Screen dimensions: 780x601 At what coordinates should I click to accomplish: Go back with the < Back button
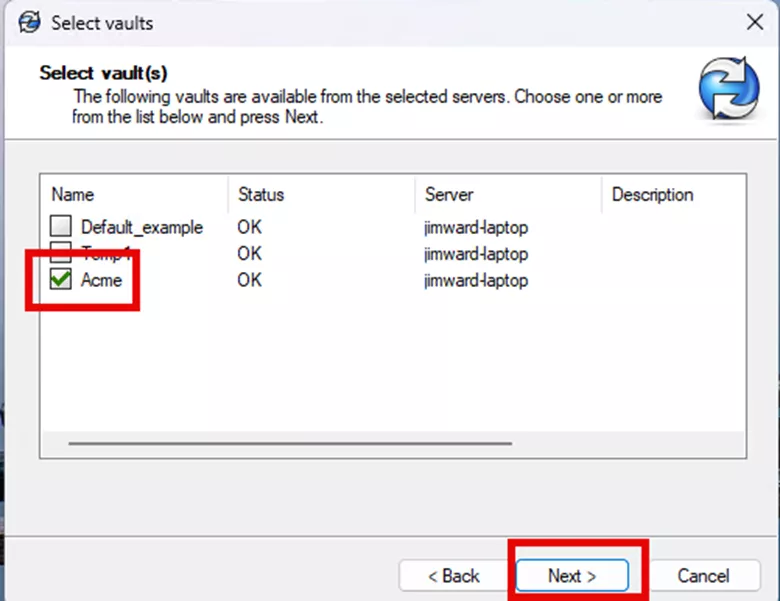click(x=454, y=576)
